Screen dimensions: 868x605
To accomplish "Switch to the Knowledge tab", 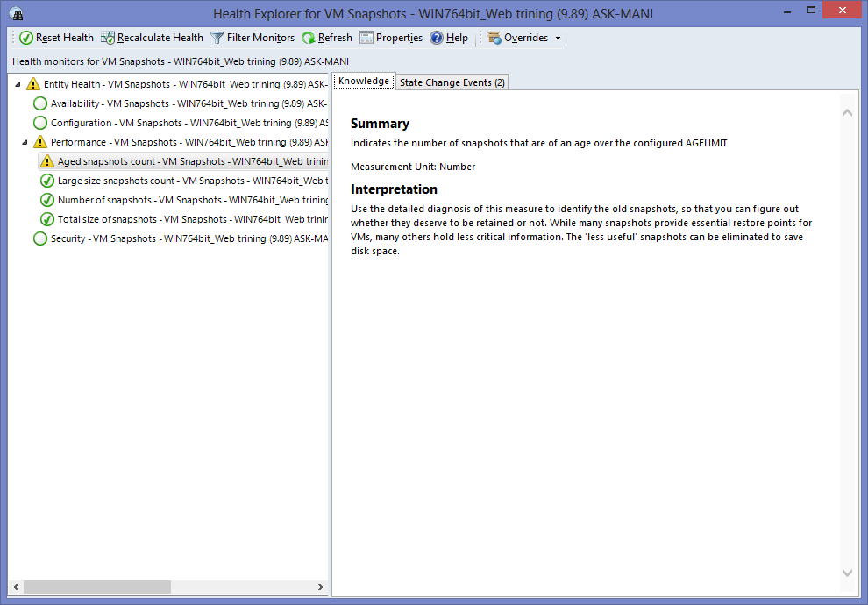I will click(x=364, y=81).
